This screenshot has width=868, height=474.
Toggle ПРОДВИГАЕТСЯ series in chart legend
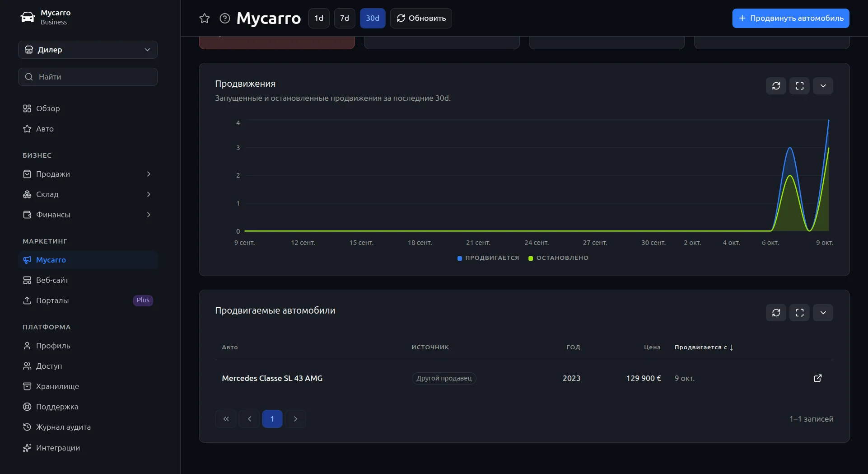tap(488, 258)
